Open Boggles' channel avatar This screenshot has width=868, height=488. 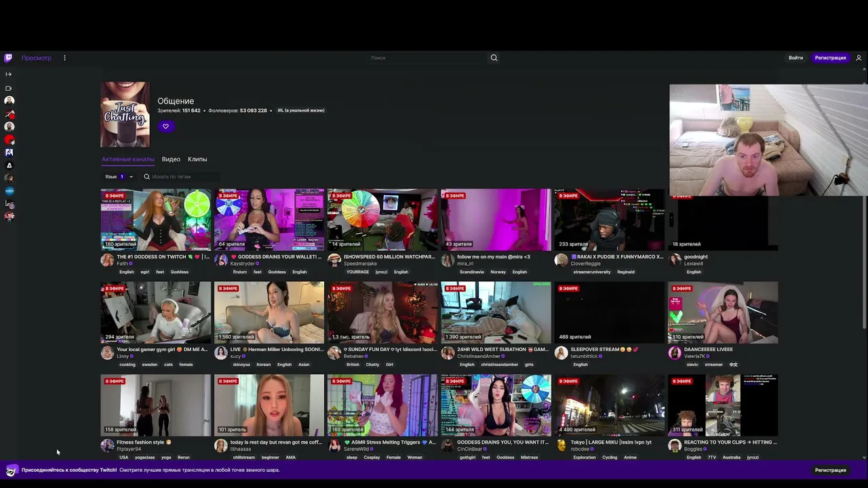click(674, 445)
